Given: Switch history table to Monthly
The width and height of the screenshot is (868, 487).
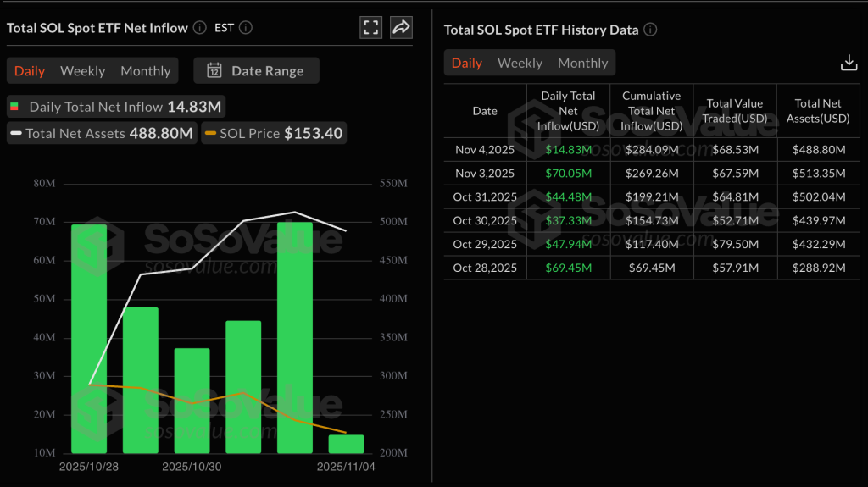Looking at the screenshot, I should pyautogui.click(x=582, y=63).
